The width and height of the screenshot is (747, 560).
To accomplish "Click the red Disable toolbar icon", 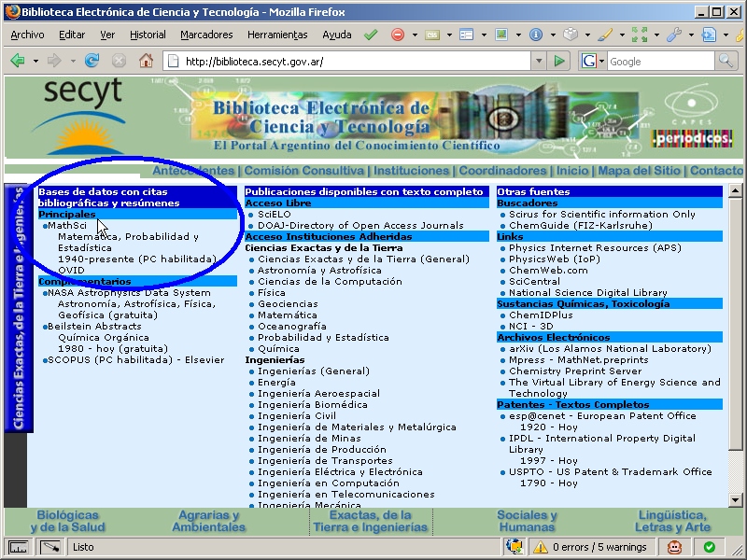I will pyautogui.click(x=397, y=35).
